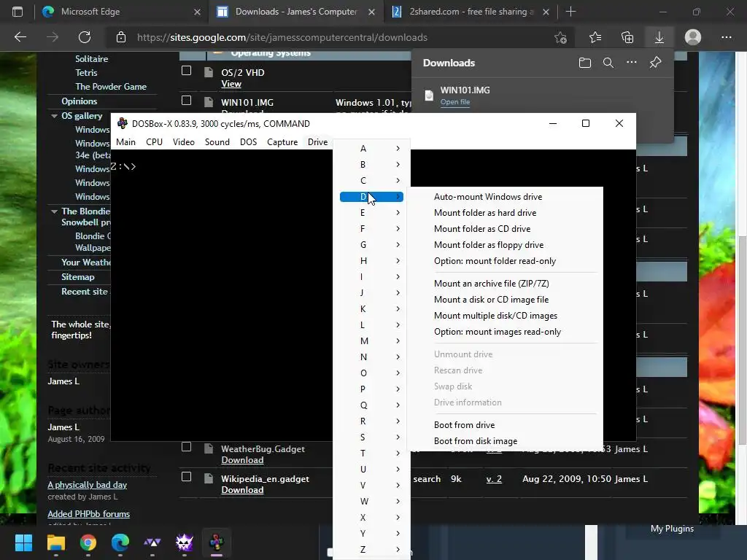Collapse the OS gallery tree arrow

54,116
